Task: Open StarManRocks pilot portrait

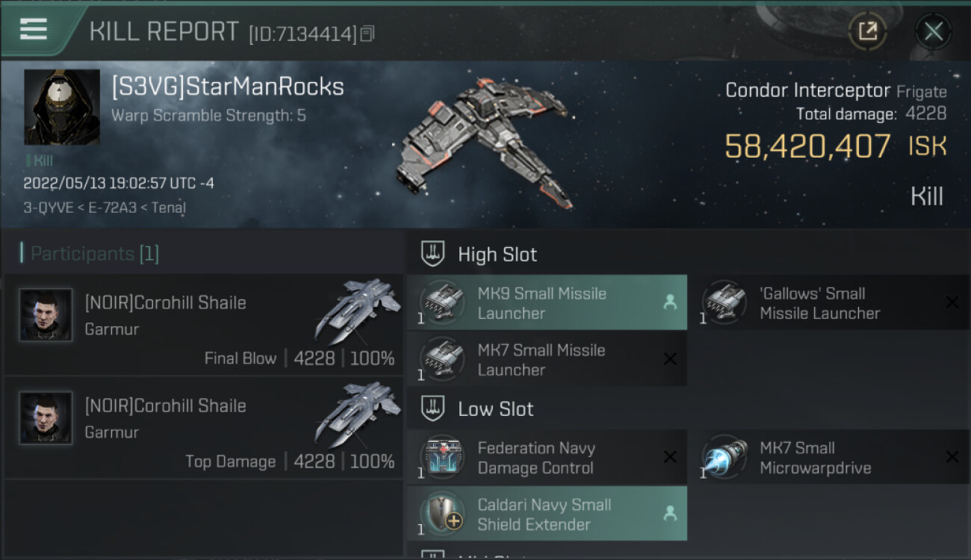Action: pos(62,107)
